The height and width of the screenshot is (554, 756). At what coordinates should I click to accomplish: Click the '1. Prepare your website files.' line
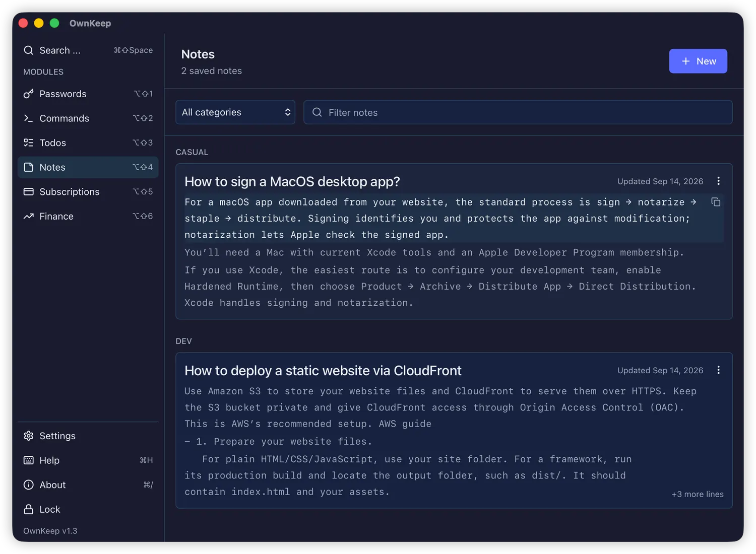click(x=284, y=441)
